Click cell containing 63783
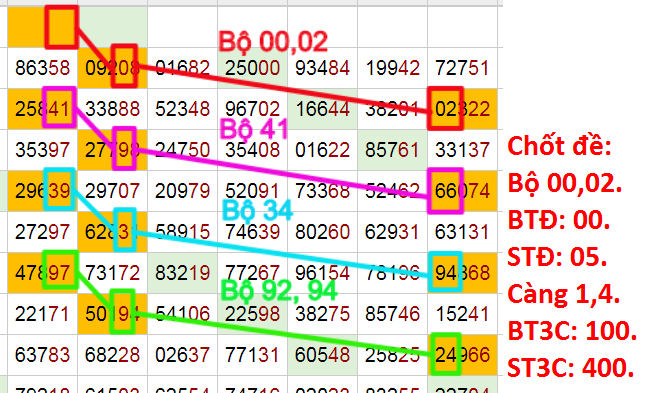The height and width of the screenshot is (393, 648). click(43, 355)
